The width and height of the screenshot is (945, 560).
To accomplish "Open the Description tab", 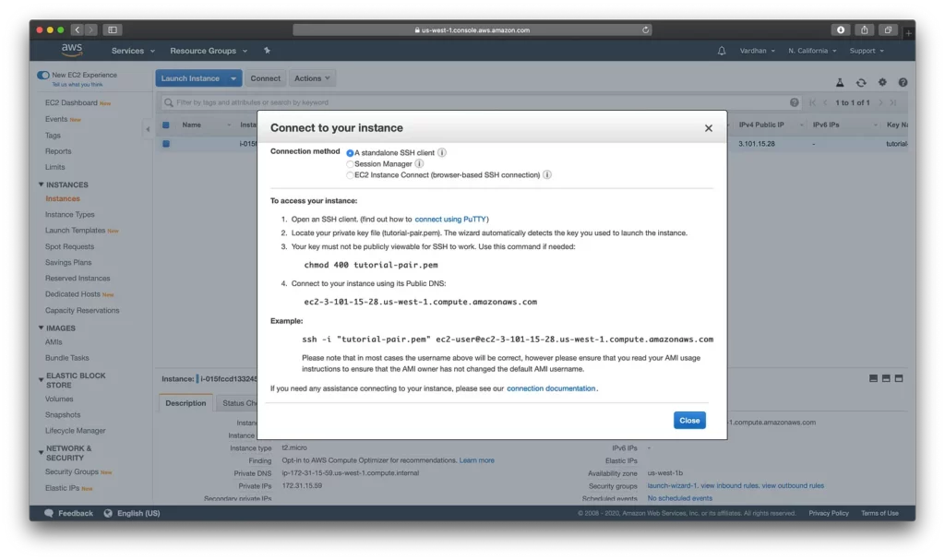I will [185, 403].
